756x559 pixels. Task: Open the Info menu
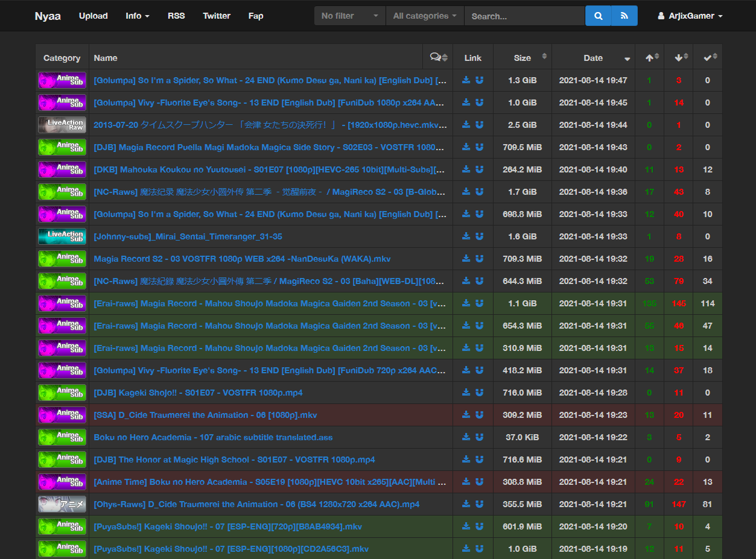(138, 16)
